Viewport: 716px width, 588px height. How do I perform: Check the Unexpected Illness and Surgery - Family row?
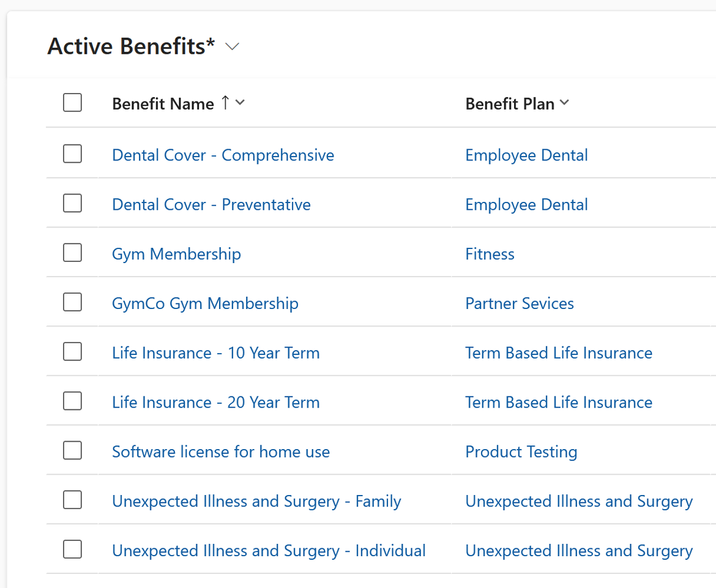[x=72, y=499]
